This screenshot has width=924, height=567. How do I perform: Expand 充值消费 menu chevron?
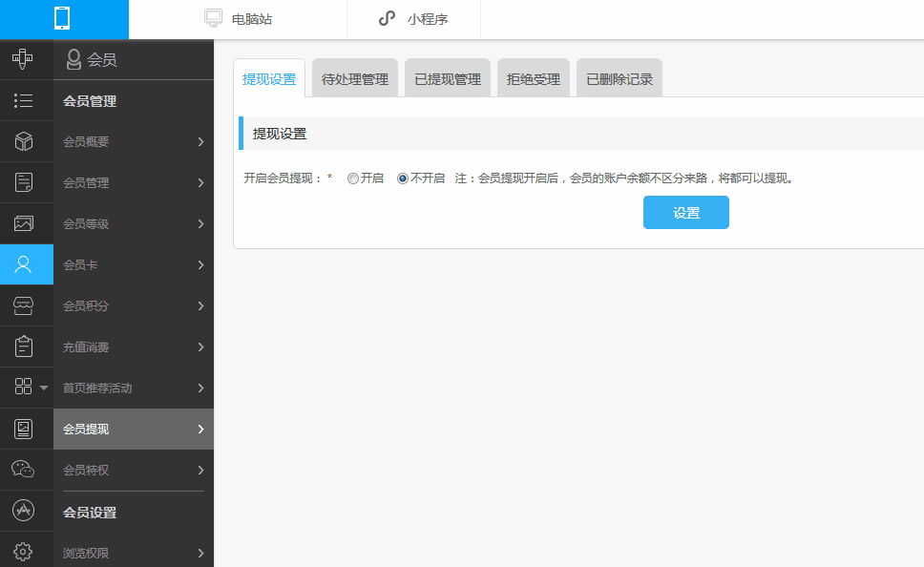coord(201,347)
